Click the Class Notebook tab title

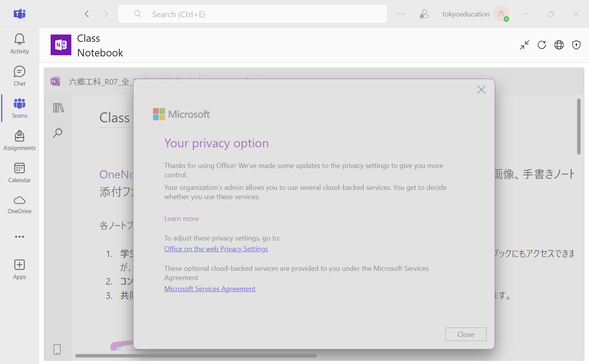click(100, 45)
